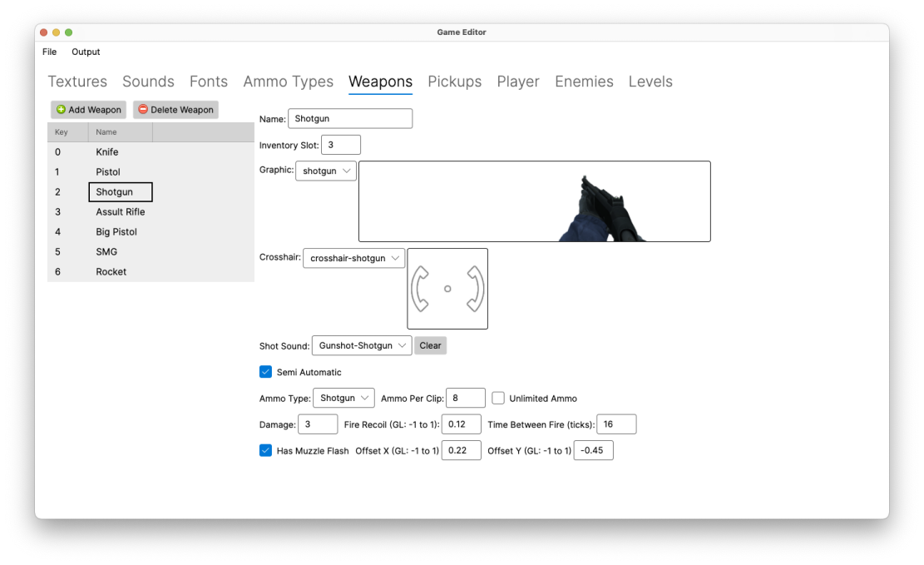The width and height of the screenshot is (924, 565).
Task: Click the Name column header in weapon table
Action: pyautogui.click(x=121, y=132)
